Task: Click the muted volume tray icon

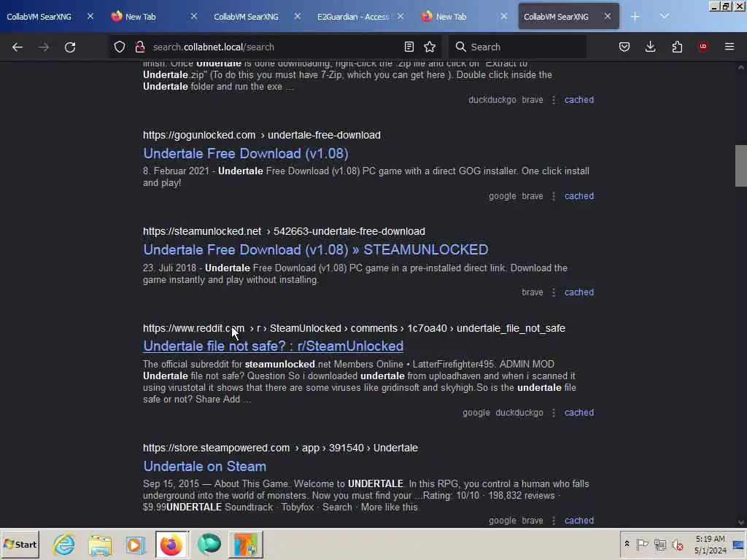Action: (x=678, y=544)
